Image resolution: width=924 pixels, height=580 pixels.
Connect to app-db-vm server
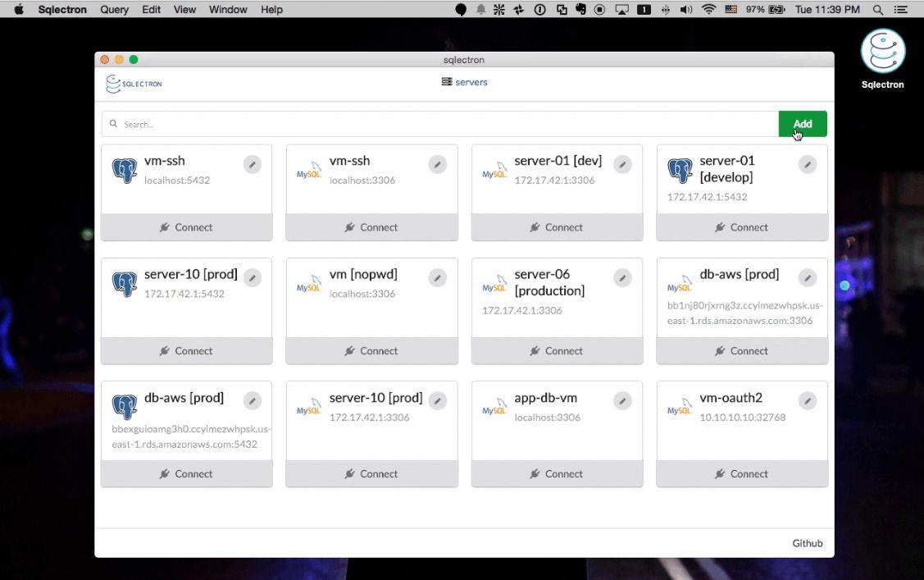click(557, 474)
